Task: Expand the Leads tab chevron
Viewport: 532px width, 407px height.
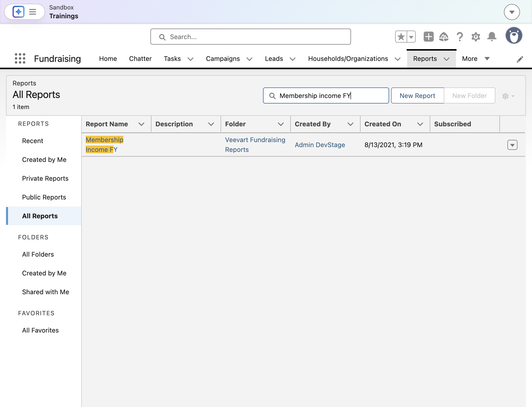Action: (292, 59)
